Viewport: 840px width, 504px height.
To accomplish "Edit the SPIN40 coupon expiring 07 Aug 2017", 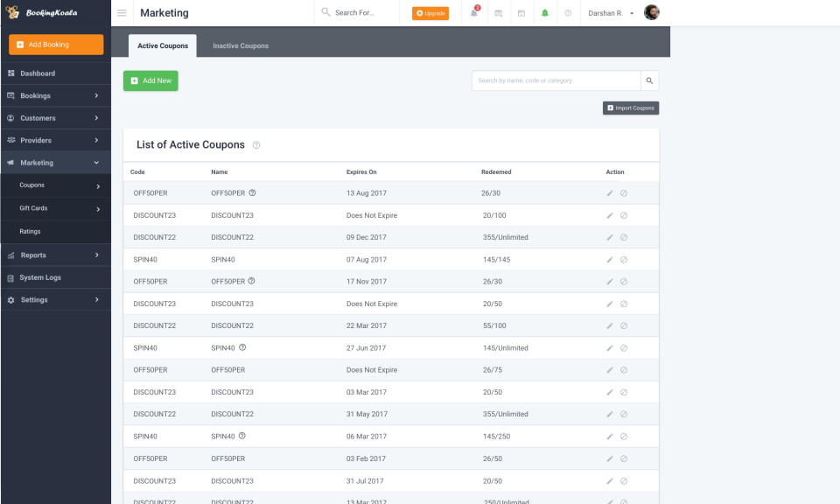I will click(610, 260).
